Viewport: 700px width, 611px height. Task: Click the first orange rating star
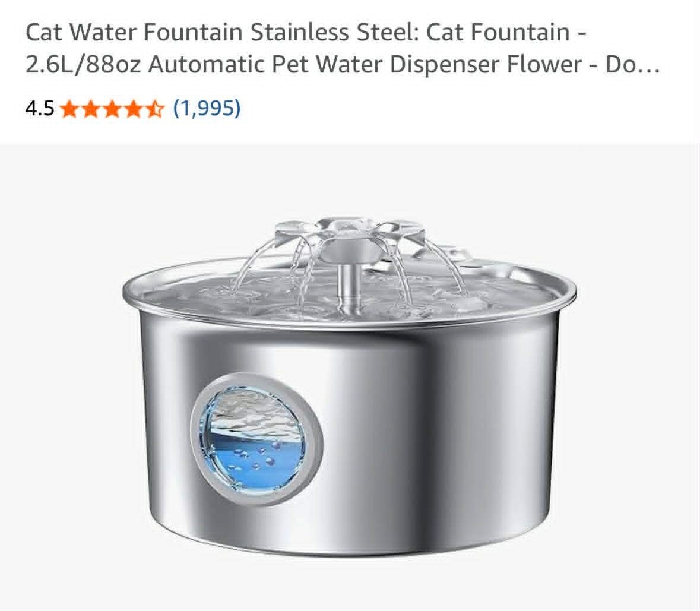pyautogui.click(x=69, y=109)
